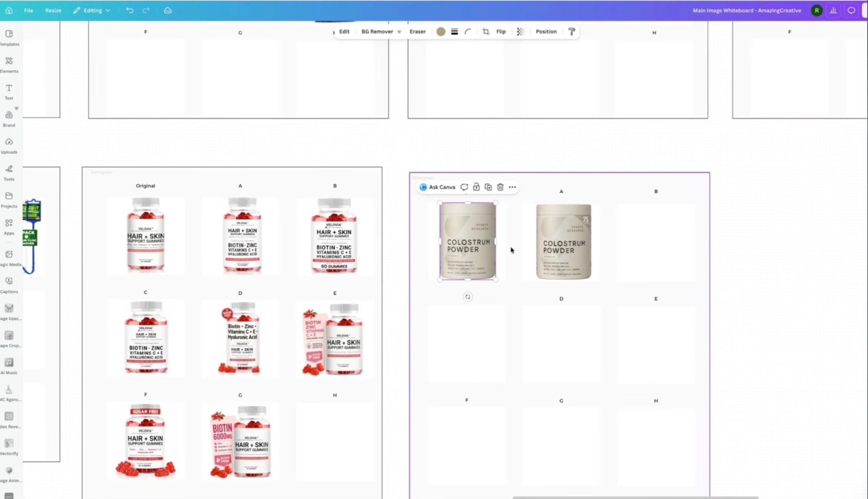Go to Canva home via house icon
The width and height of the screenshot is (868, 499).
point(9,11)
